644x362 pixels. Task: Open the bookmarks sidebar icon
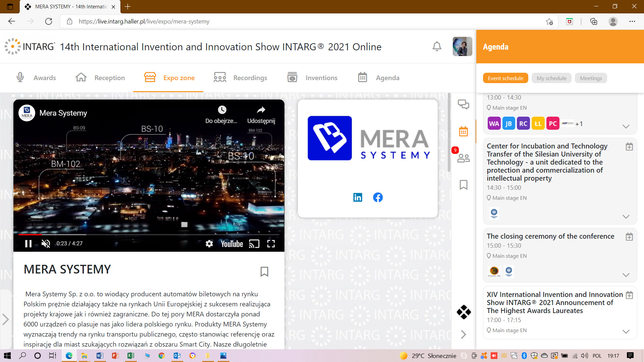pos(464,185)
